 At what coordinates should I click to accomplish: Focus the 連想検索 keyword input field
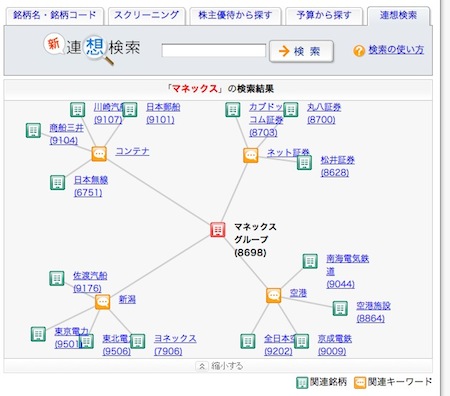pyautogui.click(x=214, y=51)
